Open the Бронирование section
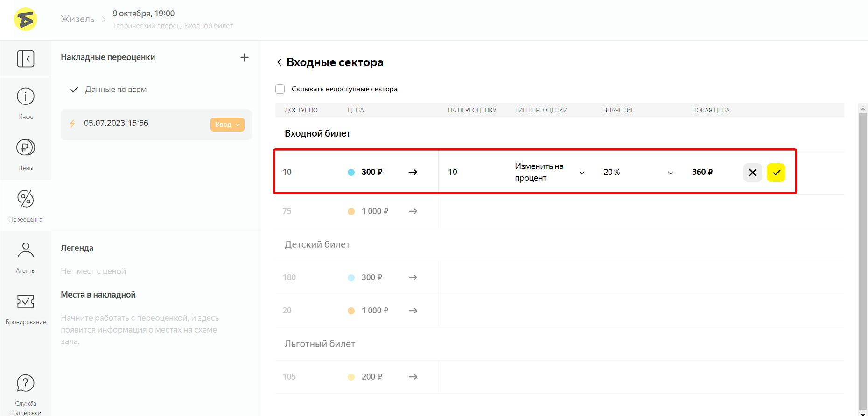 pos(26,308)
